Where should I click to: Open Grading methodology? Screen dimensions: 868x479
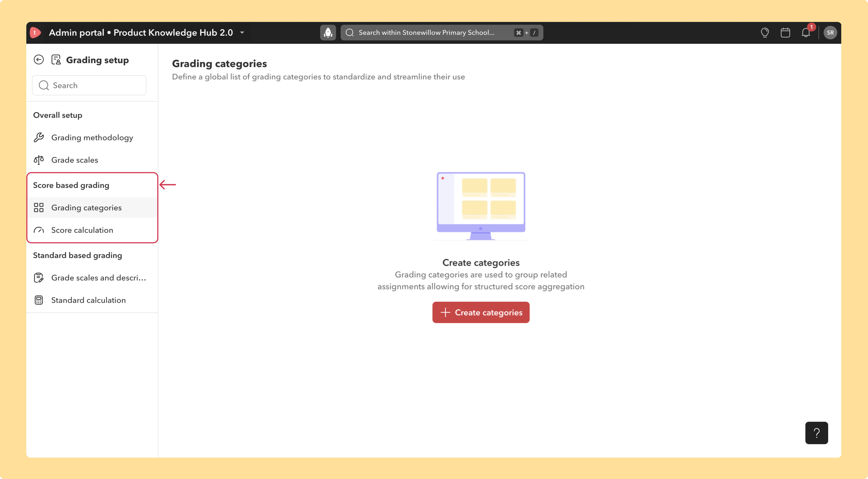pyautogui.click(x=92, y=138)
